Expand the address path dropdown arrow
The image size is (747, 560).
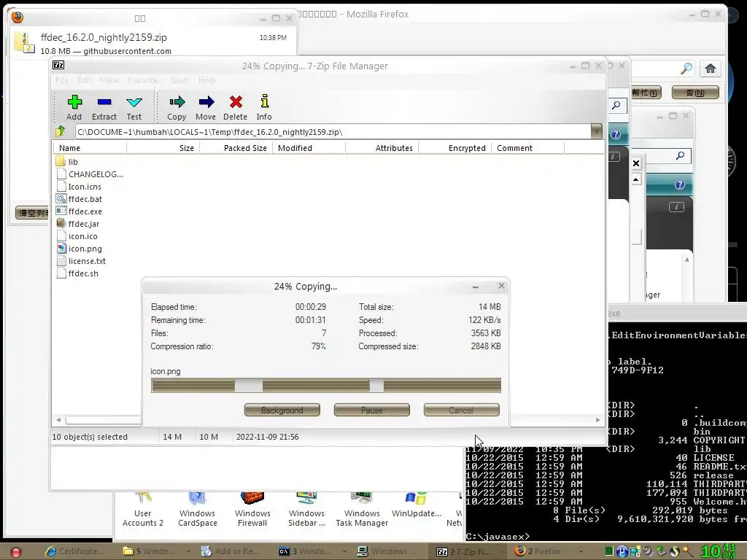pyautogui.click(x=596, y=131)
